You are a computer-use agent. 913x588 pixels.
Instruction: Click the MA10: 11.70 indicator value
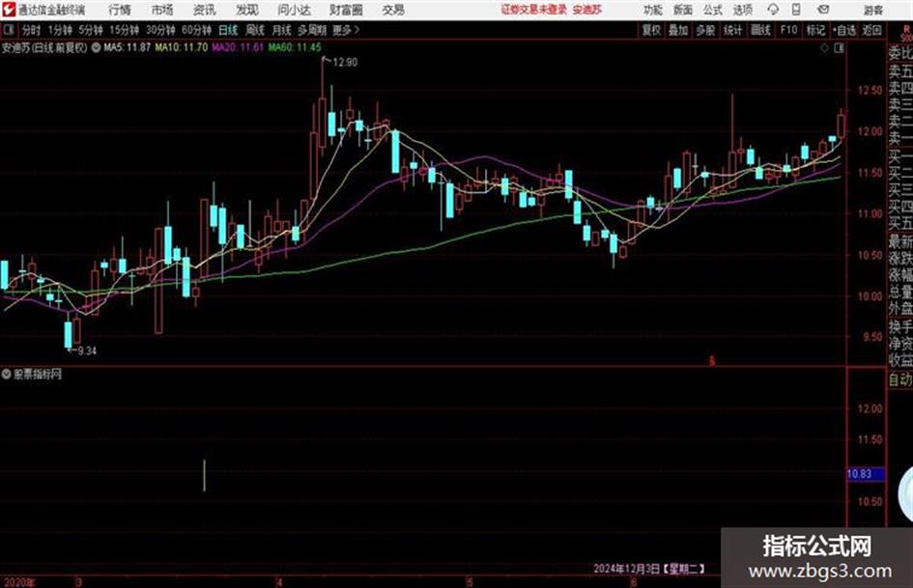(x=182, y=47)
